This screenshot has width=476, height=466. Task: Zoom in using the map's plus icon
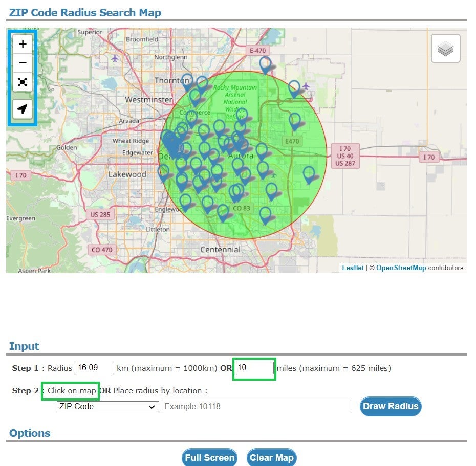(23, 44)
